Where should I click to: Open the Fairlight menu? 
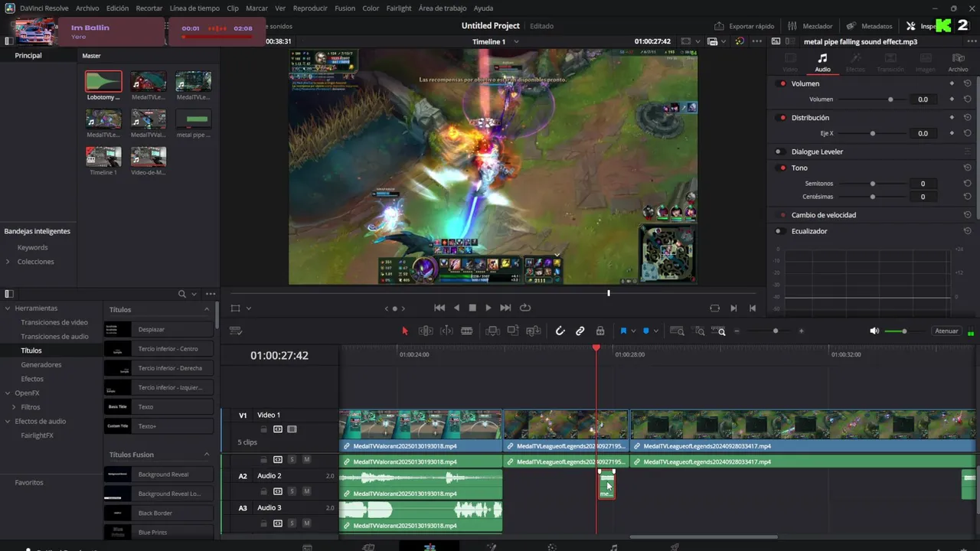pos(398,8)
